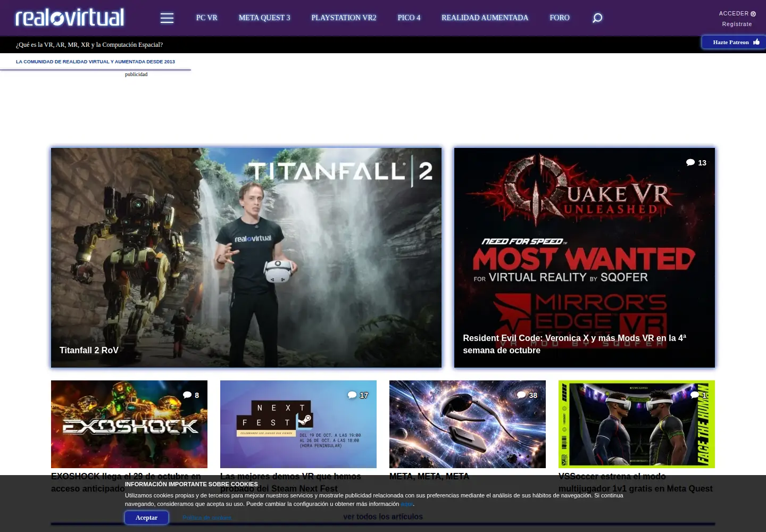Open the 38-comments bubble on the META card

(527, 395)
